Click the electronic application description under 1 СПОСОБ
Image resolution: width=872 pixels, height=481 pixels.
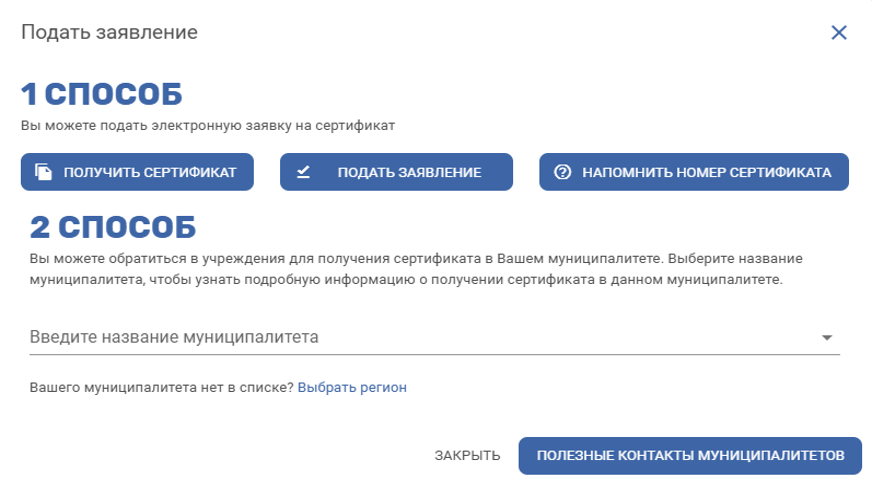[208, 126]
